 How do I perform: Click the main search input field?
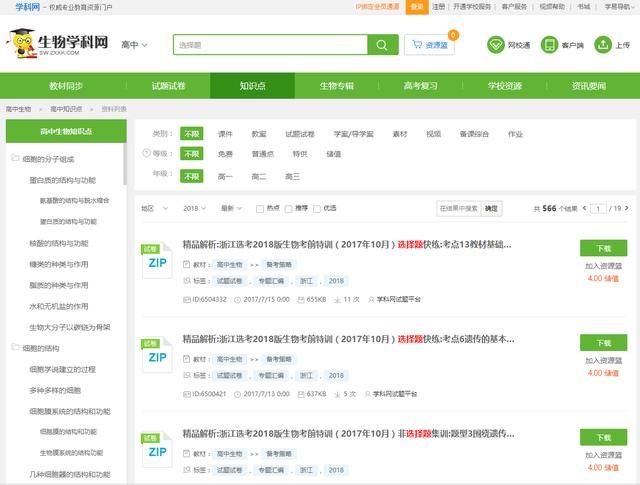pyautogui.click(x=271, y=45)
